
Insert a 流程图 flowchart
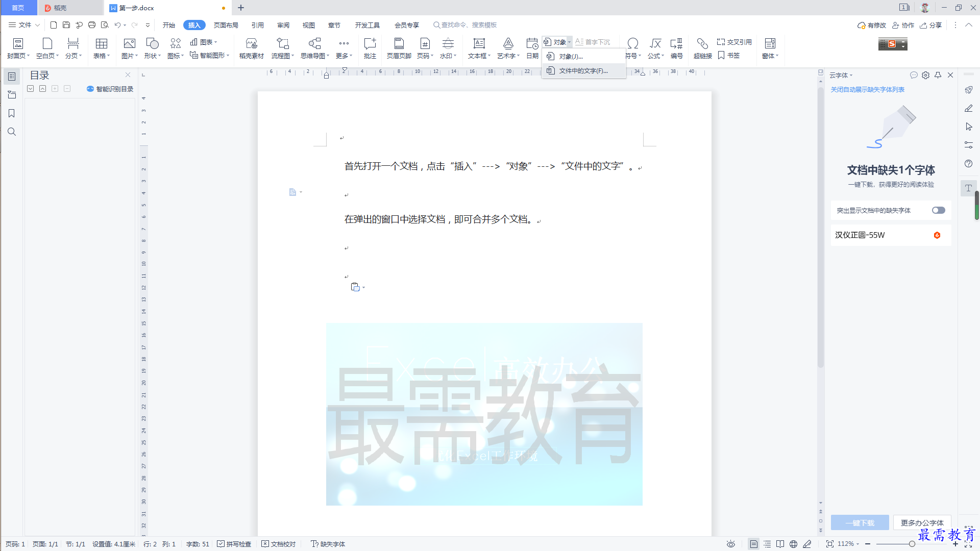tap(282, 48)
